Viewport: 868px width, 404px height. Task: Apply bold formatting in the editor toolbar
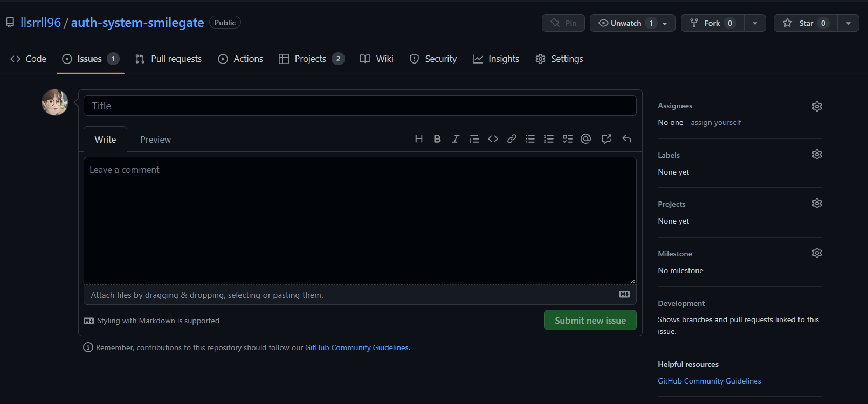coord(437,139)
